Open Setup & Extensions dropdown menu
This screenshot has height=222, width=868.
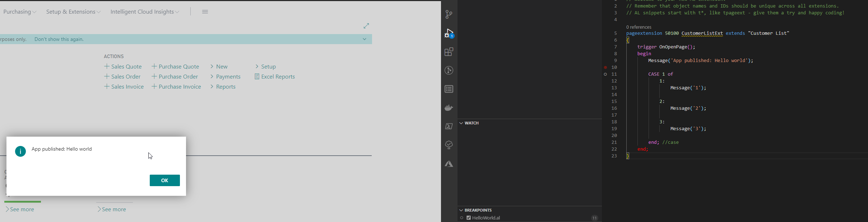(x=73, y=12)
